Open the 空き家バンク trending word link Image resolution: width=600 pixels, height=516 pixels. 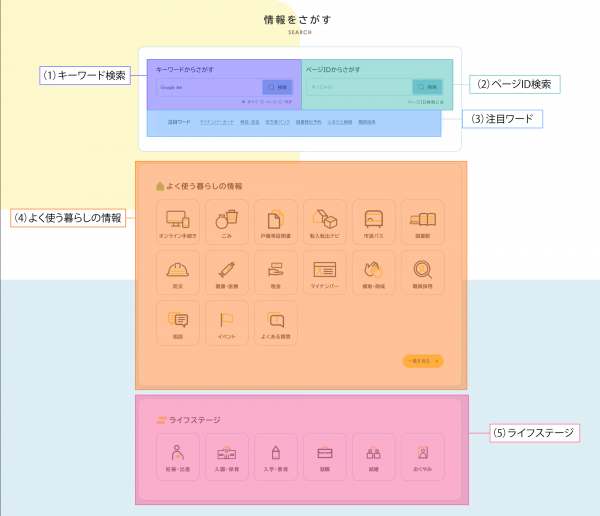pos(278,122)
